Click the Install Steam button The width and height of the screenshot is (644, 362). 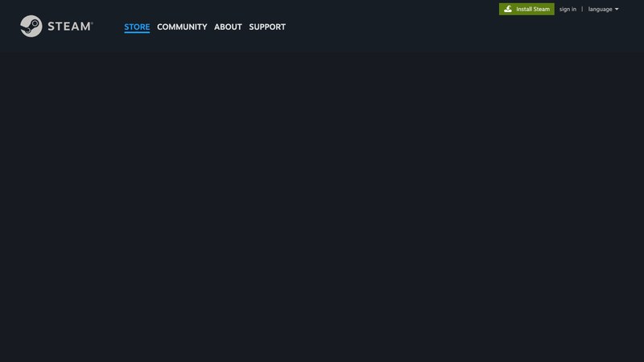tap(526, 9)
